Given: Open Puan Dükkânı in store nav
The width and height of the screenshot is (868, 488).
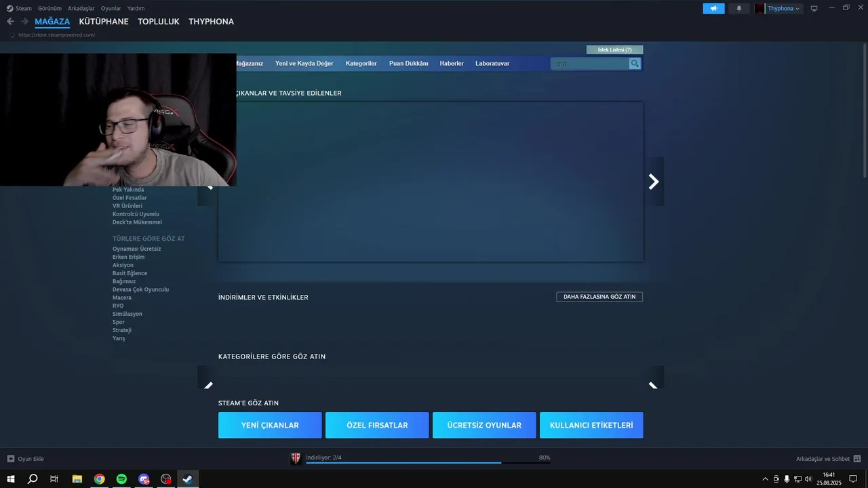Looking at the screenshot, I should (x=408, y=63).
